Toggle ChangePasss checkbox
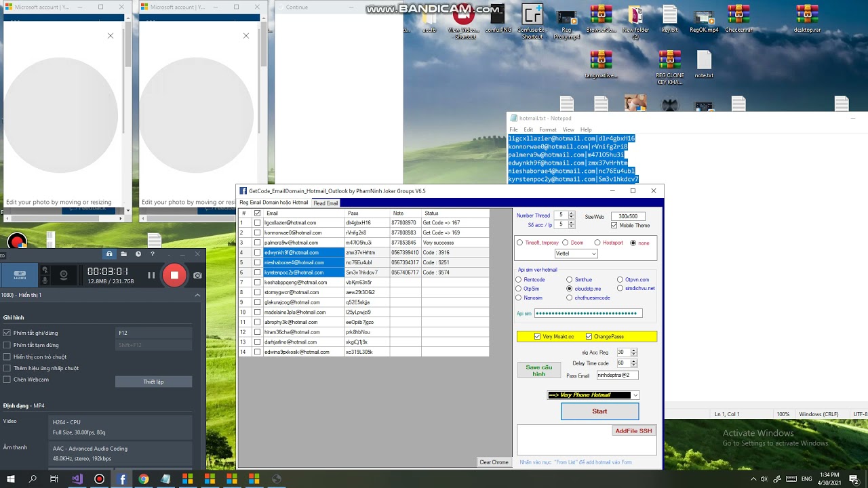Viewport: 868px width, 488px height. click(589, 336)
